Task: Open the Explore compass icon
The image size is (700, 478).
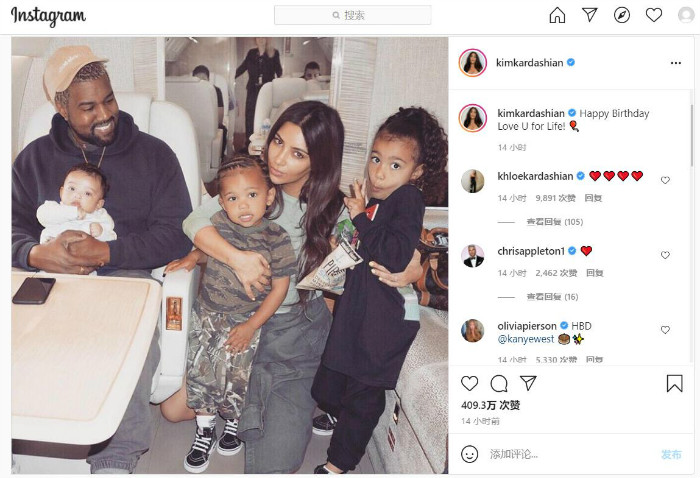Action: (x=622, y=15)
